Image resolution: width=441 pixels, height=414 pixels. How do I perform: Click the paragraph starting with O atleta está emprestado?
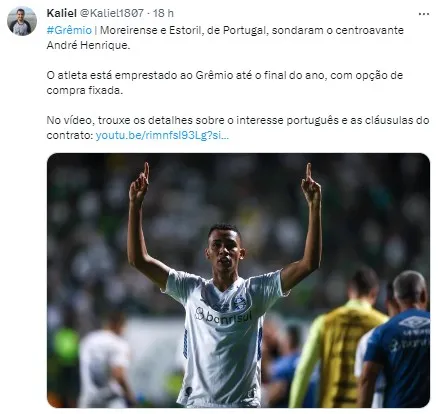(x=225, y=83)
